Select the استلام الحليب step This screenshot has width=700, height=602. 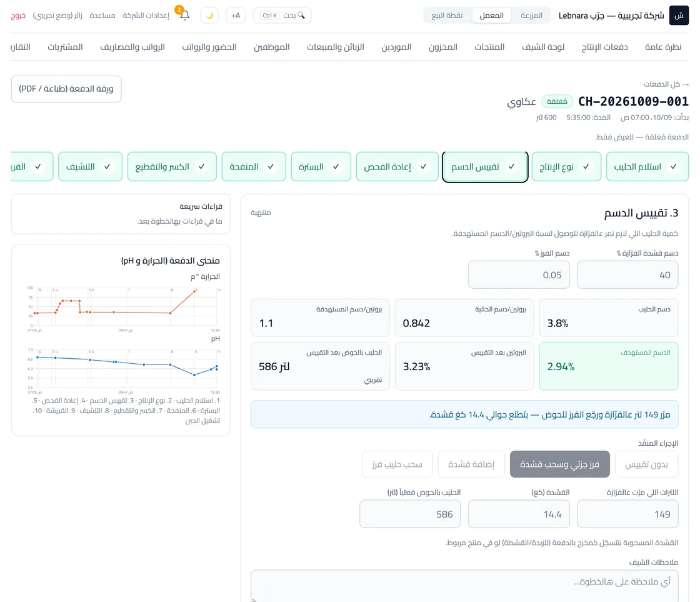647,166
